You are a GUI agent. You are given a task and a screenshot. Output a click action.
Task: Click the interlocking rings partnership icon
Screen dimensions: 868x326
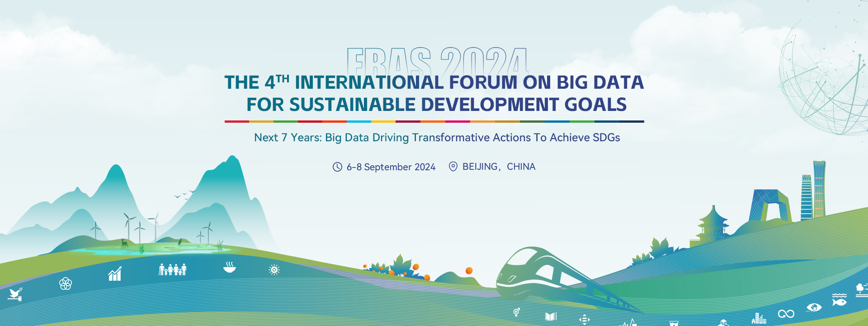[x=66, y=284]
